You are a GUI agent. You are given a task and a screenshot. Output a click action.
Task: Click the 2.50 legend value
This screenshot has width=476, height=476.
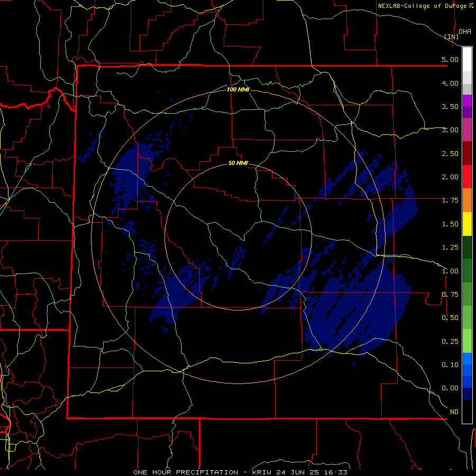coord(450,153)
